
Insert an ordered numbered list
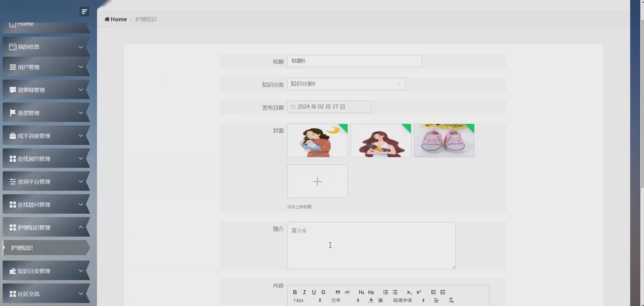coord(385,292)
